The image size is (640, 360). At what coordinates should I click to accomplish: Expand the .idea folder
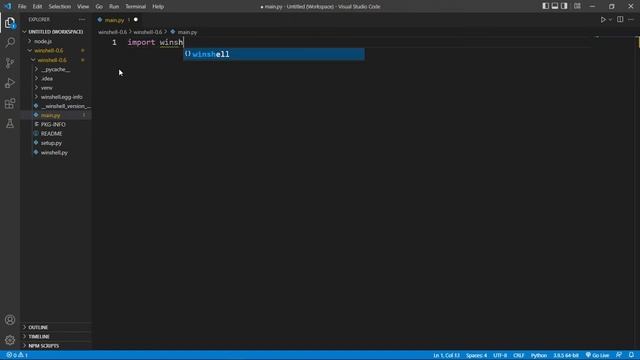pos(47,78)
